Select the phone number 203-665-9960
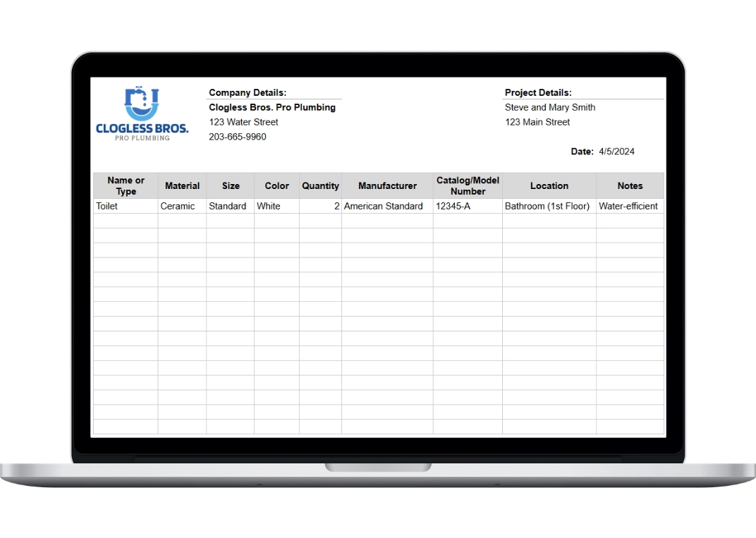756x538 pixels. (238, 137)
